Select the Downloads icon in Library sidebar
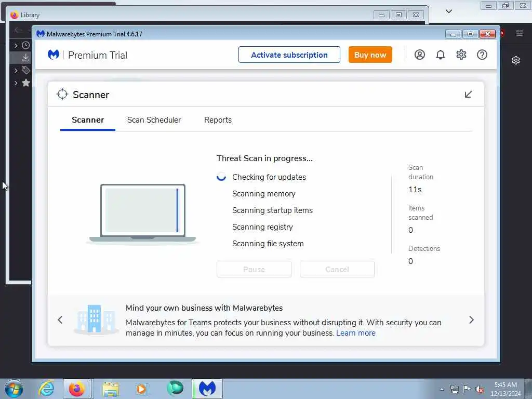 (x=26, y=58)
